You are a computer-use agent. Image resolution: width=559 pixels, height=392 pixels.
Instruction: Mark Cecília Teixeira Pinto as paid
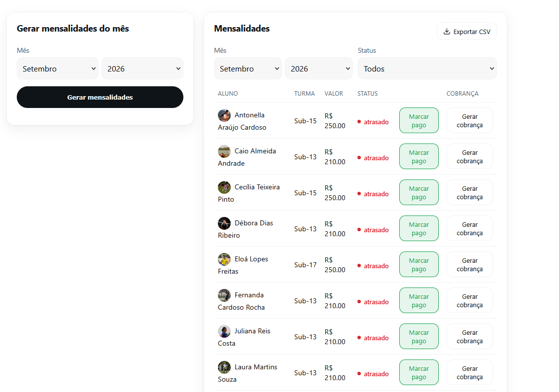(419, 193)
